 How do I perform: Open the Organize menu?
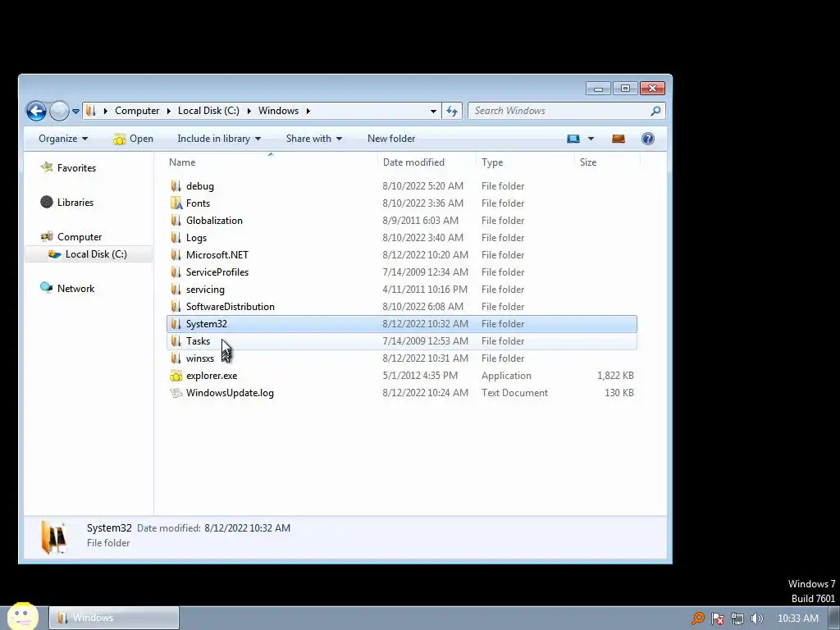(x=63, y=139)
